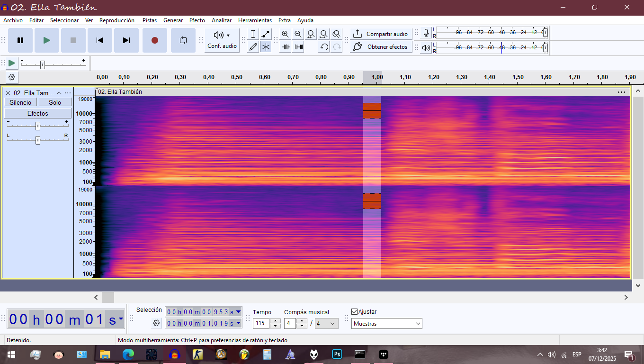Toggle the loop playback button
Viewport: 644px width, 364px height.
coord(183,40)
